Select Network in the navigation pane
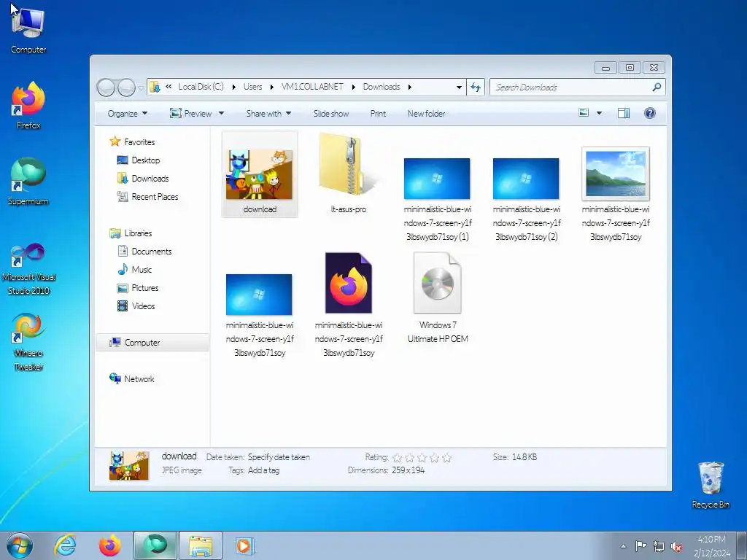747x560 pixels. (x=131, y=379)
